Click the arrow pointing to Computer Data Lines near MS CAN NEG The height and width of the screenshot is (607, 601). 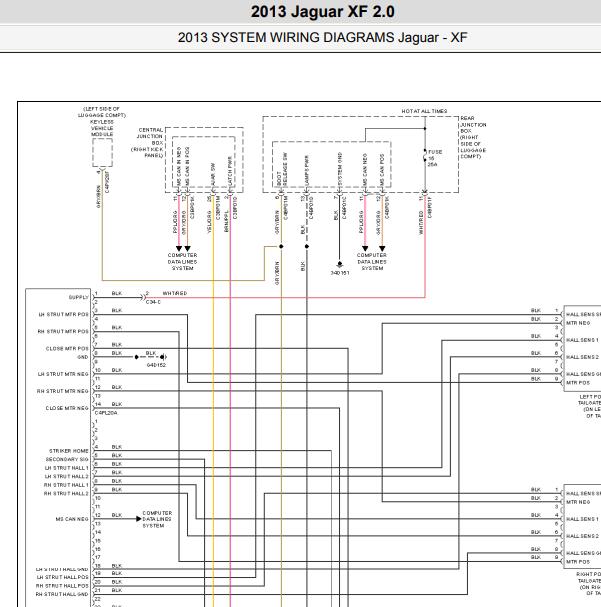point(139,519)
